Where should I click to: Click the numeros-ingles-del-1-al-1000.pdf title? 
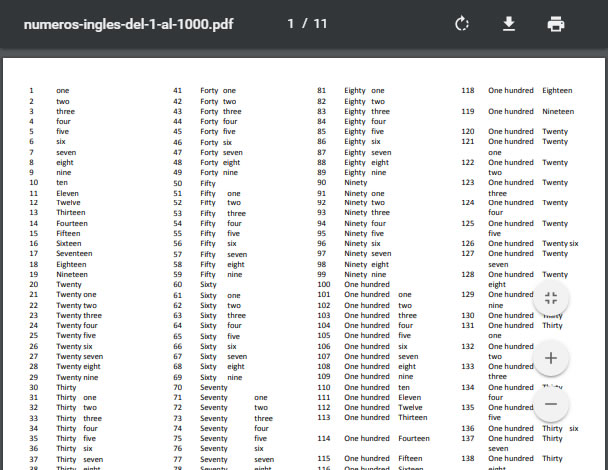(128, 24)
